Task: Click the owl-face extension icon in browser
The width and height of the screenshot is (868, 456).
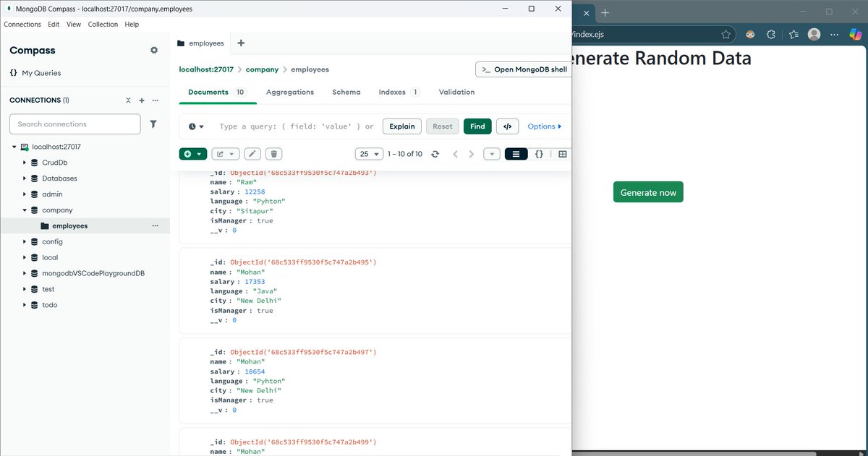Action: (x=751, y=34)
